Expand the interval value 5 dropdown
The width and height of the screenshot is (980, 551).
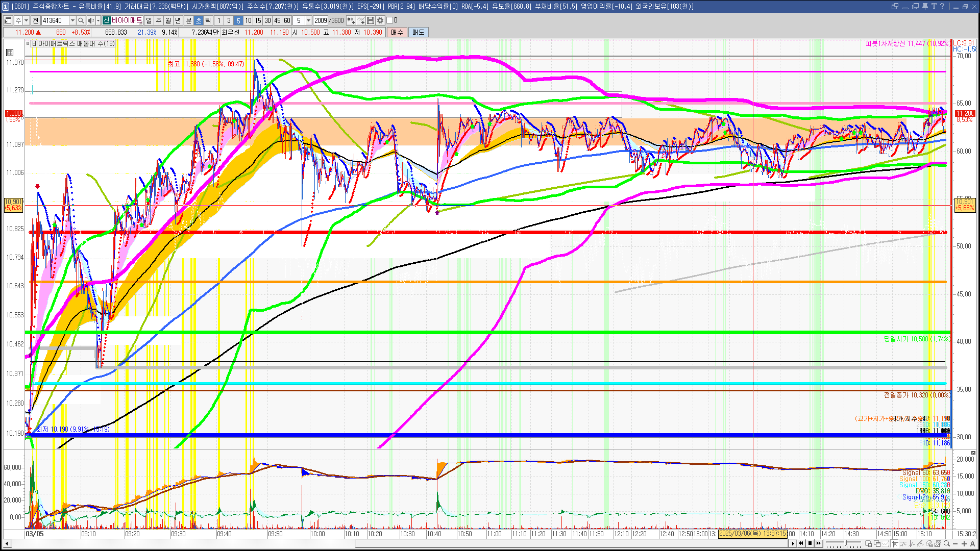(x=308, y=20)
